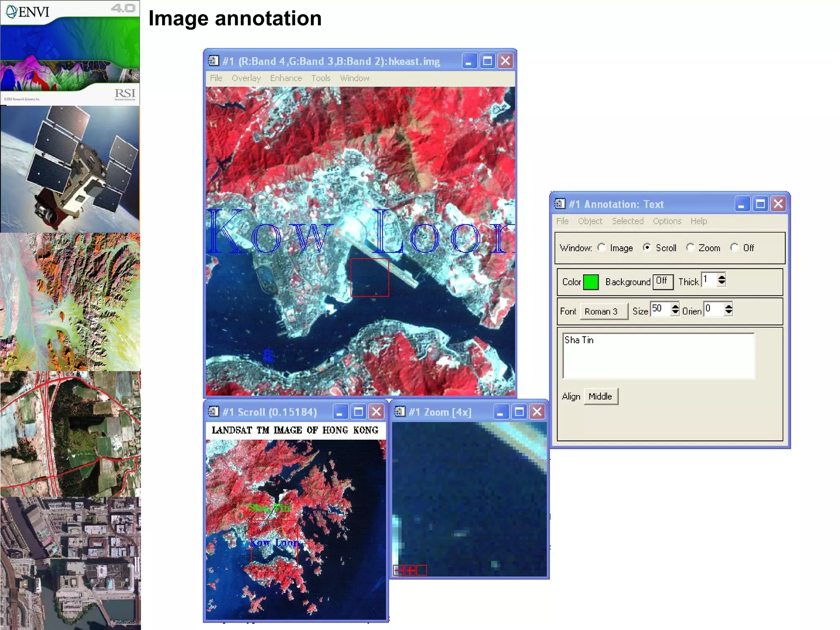Click the empty crosshair toggle box in Zoom window
Screen dimensions: 840x630
(x=422, y=570)
